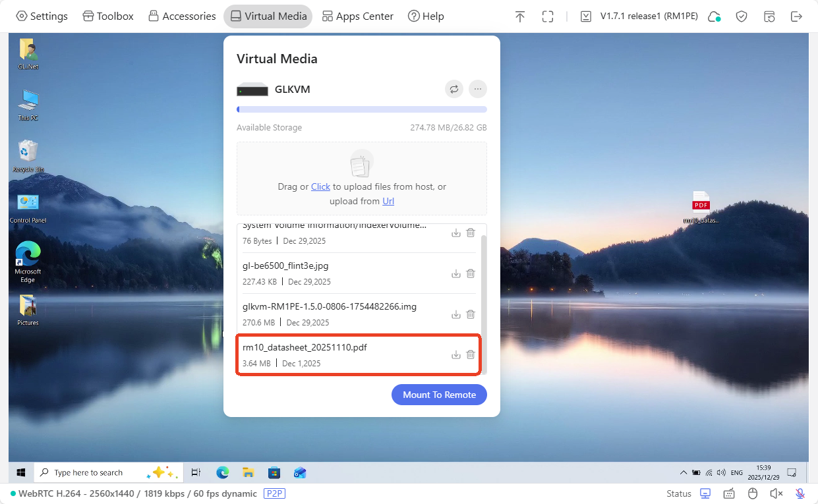
Task: Toggle the mouse status icon
Action: tap(753, 493)
